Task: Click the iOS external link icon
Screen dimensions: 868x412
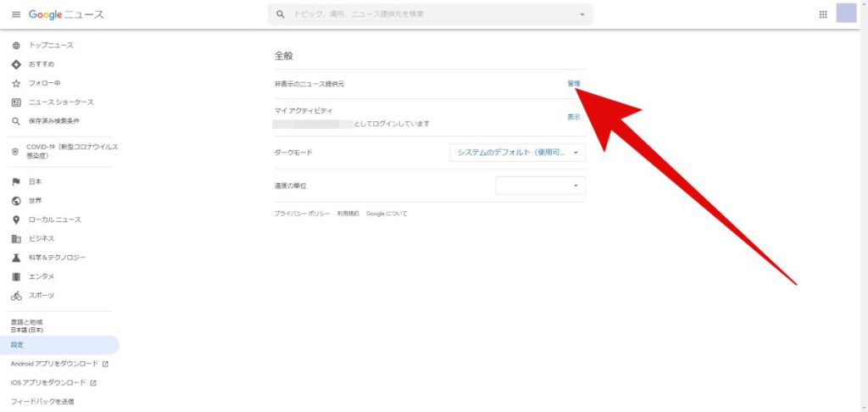Action: click(x=93, y=382)
